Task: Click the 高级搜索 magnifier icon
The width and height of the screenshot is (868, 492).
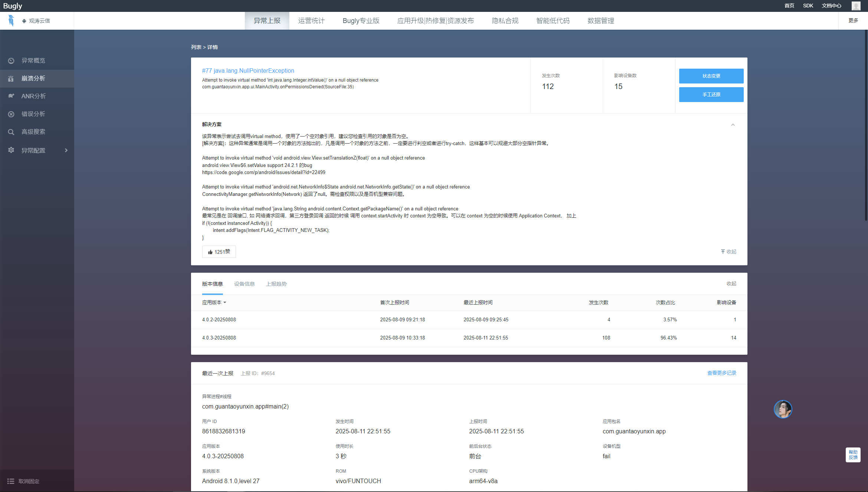Action: (x=11, y=132)
